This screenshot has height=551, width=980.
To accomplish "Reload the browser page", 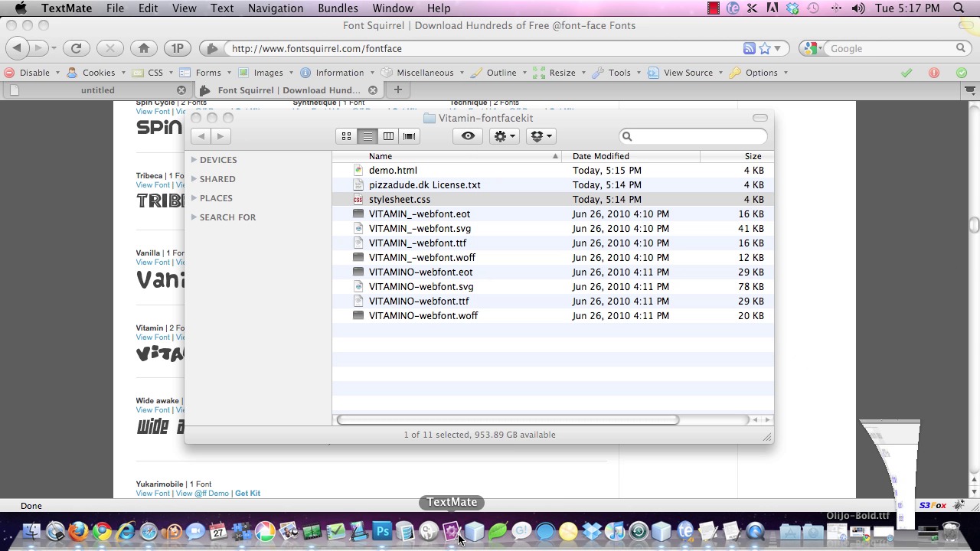I will tap(76, 48).
